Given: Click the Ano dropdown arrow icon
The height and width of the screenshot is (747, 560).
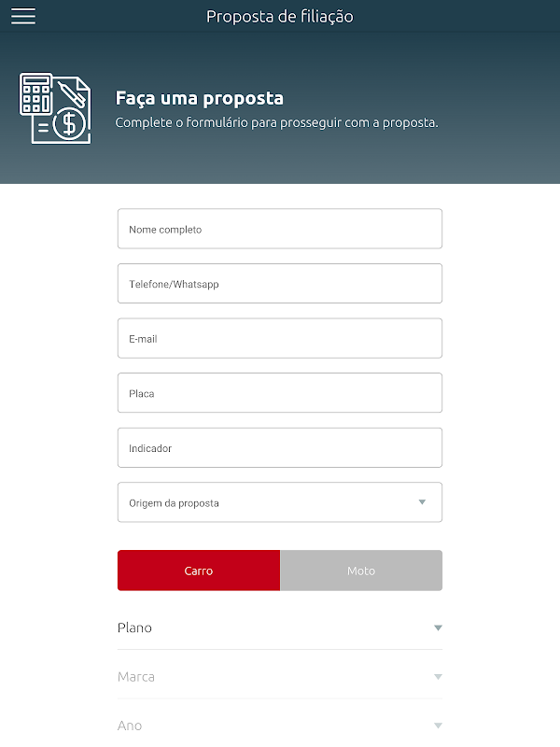Looking at the screenshot, I should tap(438, 726).
